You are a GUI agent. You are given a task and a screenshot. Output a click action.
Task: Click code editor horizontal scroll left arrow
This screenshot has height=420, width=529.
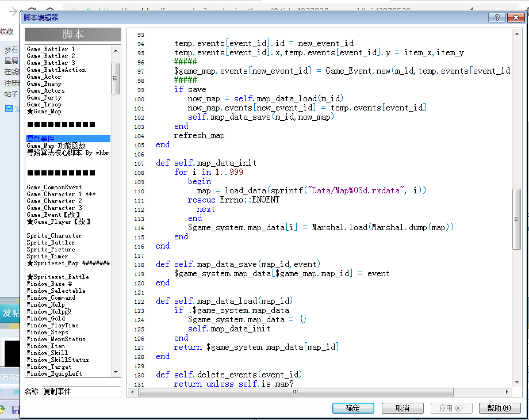tap(132, 392)
